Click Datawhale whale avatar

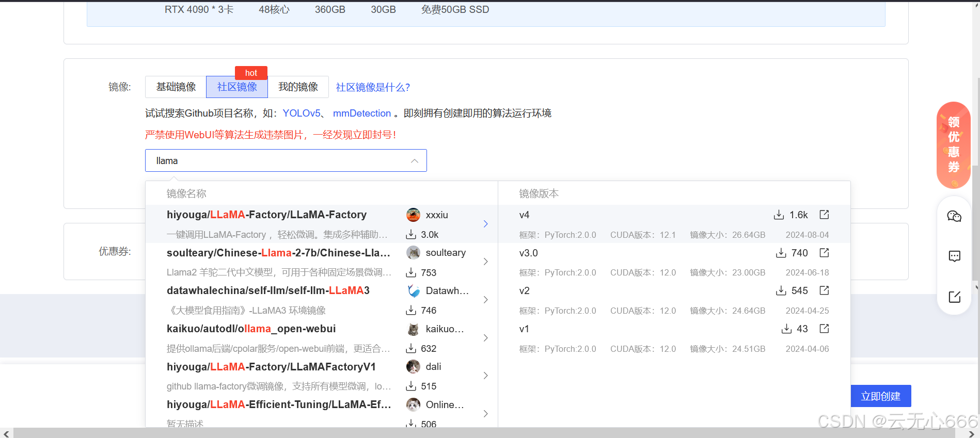click(x=413, y=290)
